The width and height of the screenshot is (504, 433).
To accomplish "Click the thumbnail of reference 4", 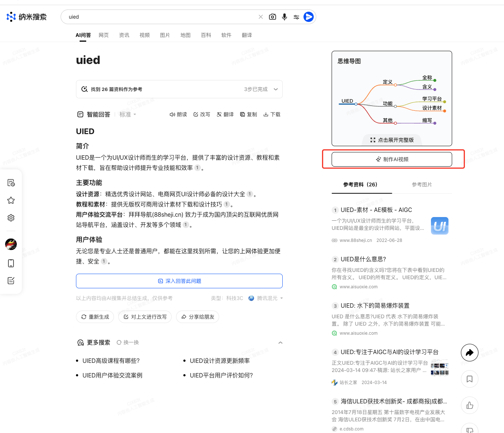I will pyautogui.click(x=440, y=368).
